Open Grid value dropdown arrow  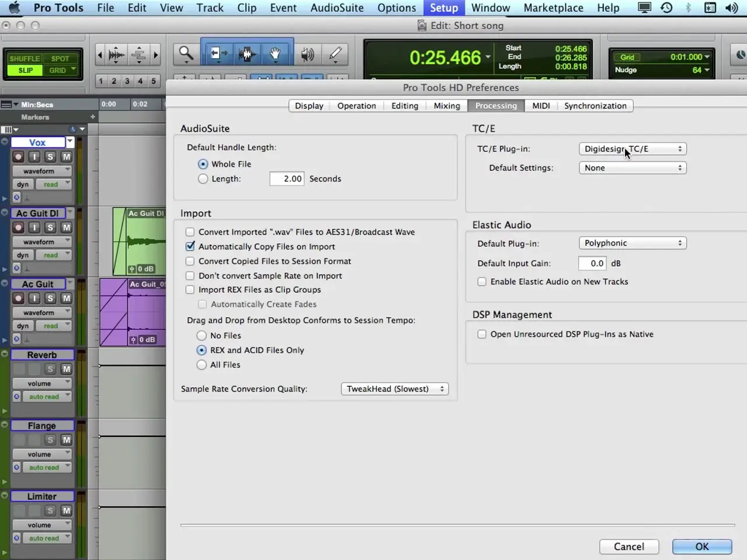(x=707, y=57)
